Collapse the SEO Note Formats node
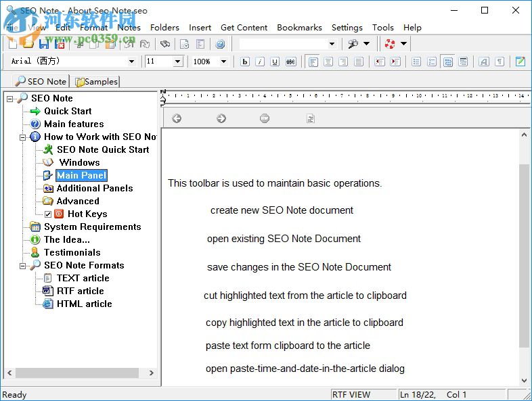Image resolution: width=532 pixels, height=401 pixels. pos(23,266)
